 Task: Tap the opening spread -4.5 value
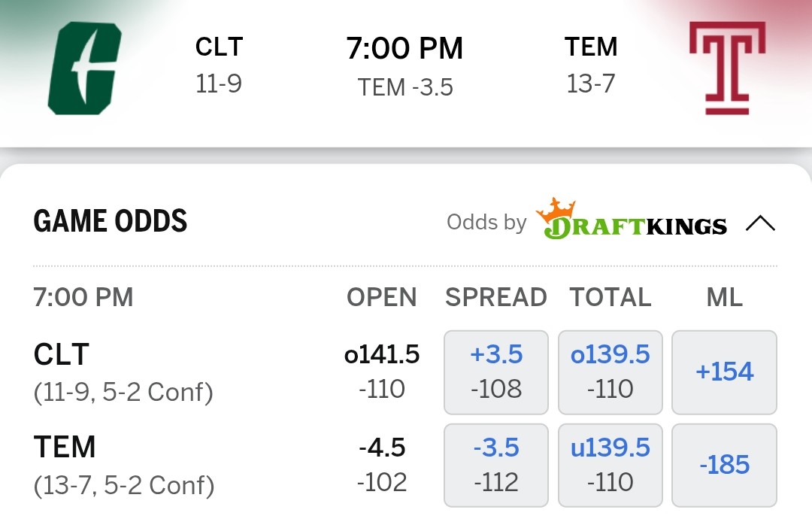[382, 448]
